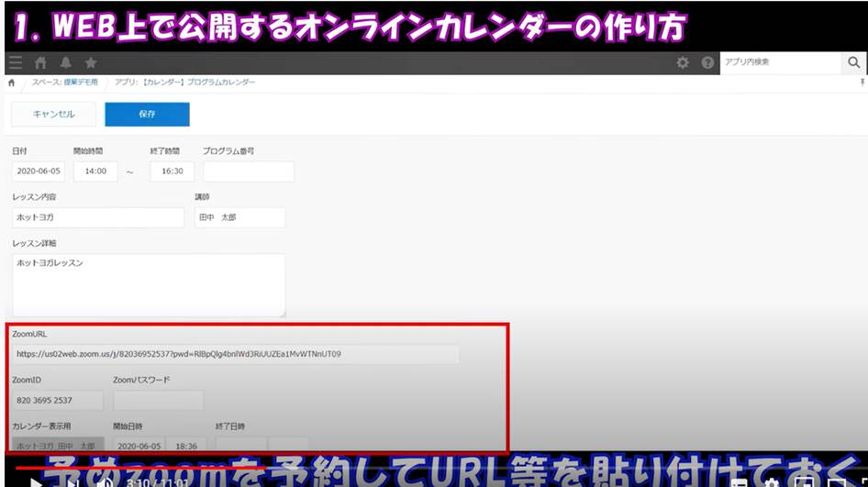The image size is (868, 487).
Task: Click the empty プログラム番号 field
Action: point(249,172)
